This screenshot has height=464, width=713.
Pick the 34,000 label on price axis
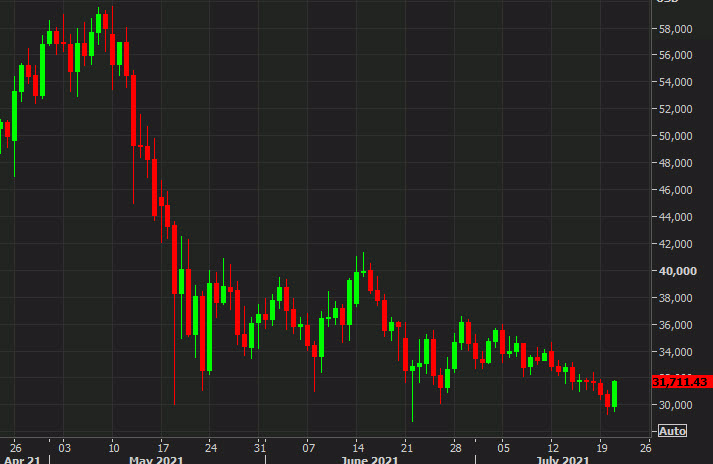675,352
